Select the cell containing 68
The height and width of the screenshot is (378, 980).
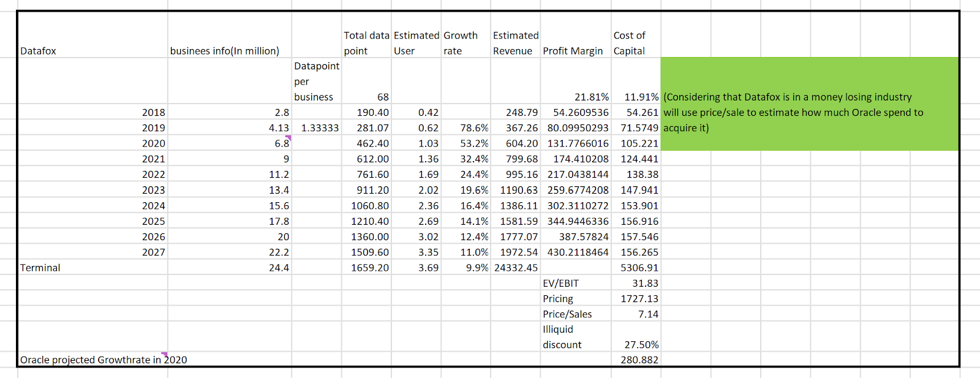pyautogui.click(x=366, y=81)
